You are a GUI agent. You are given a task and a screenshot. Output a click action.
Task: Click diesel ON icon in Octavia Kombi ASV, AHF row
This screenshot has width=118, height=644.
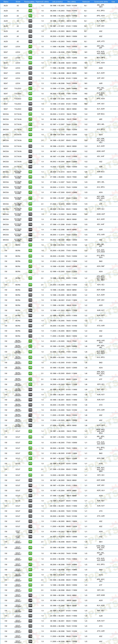pos(30,224)
